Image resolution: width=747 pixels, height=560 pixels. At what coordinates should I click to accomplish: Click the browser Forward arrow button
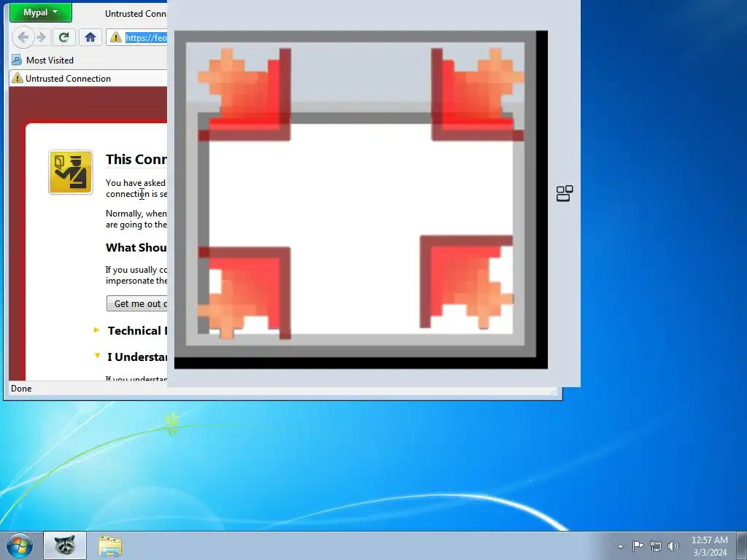coord(42,37)
